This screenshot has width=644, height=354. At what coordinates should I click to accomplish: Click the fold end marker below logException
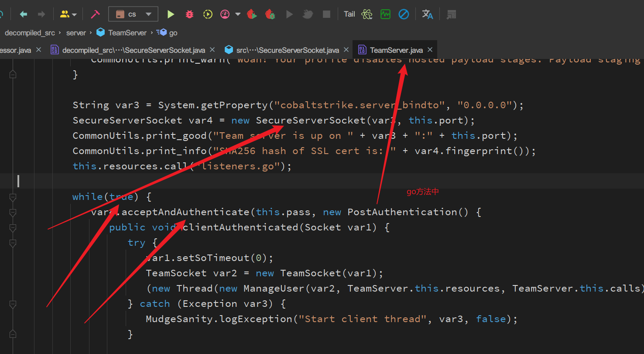point(13,334)
